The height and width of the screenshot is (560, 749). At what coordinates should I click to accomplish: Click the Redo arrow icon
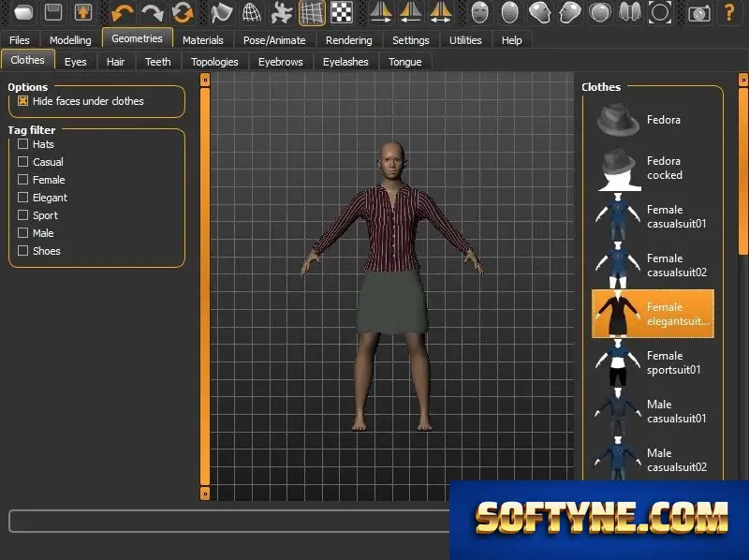[x=152, y=13]
